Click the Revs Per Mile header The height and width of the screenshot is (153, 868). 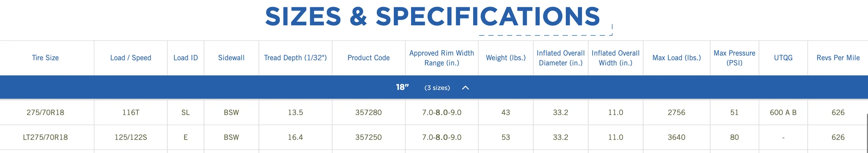(x=838, y=58)
